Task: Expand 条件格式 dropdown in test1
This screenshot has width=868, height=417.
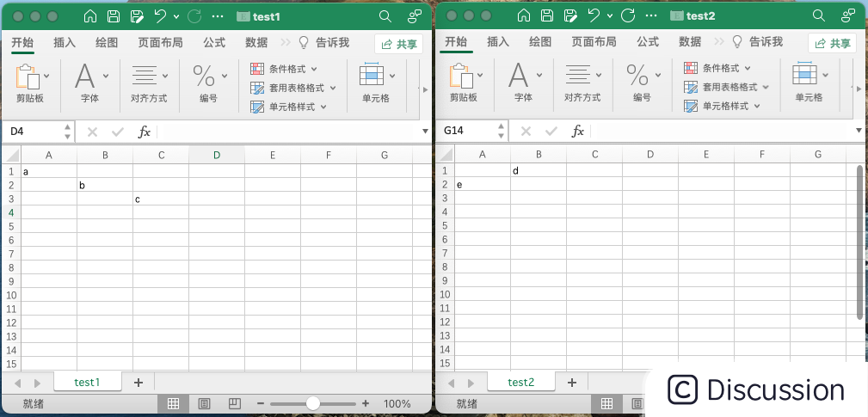Action: [314, 69]
